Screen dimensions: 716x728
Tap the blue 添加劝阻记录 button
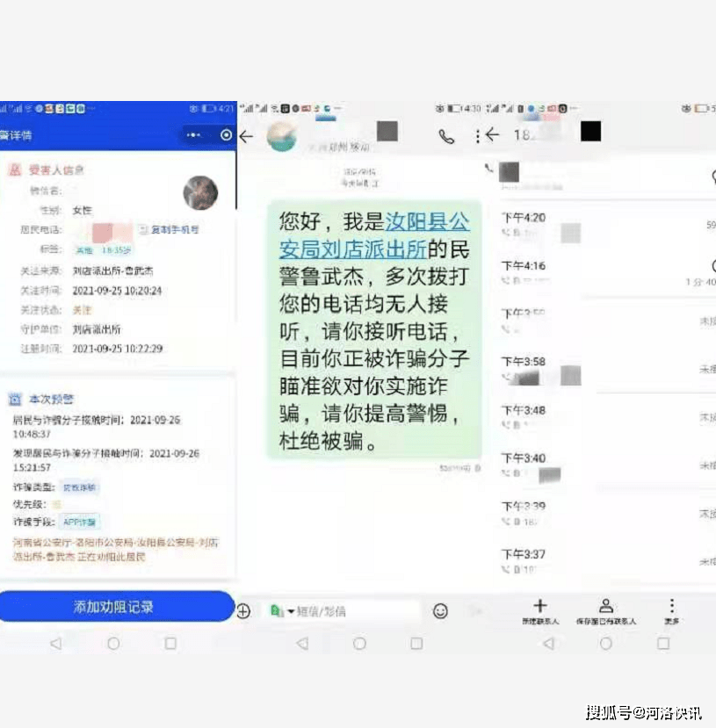pyautogui.click(x=114, y=607)
